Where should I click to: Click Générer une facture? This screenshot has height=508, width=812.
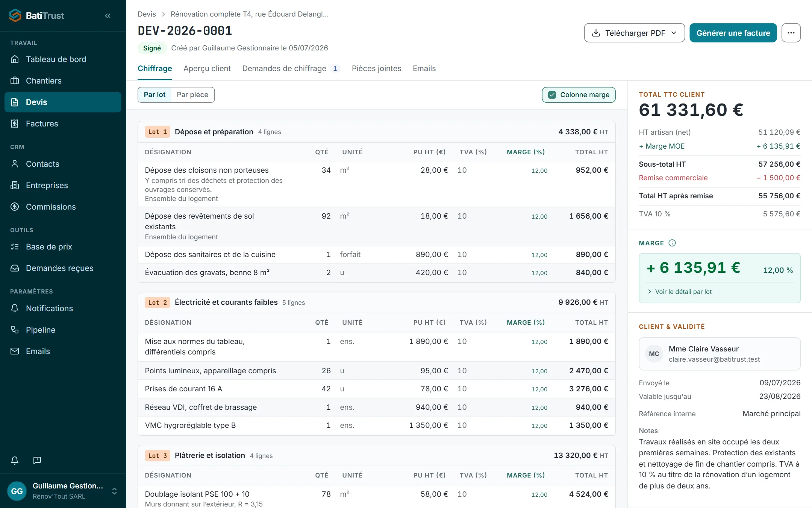733,33
